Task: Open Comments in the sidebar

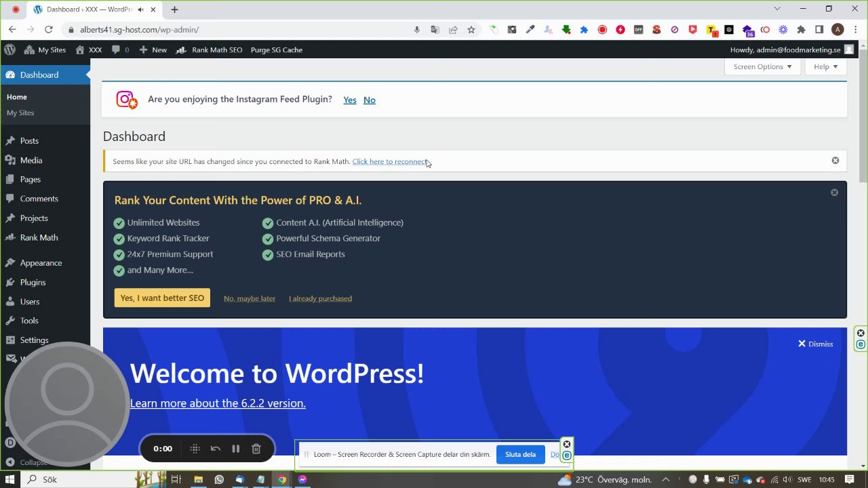Action: click(x=45, y=199)
